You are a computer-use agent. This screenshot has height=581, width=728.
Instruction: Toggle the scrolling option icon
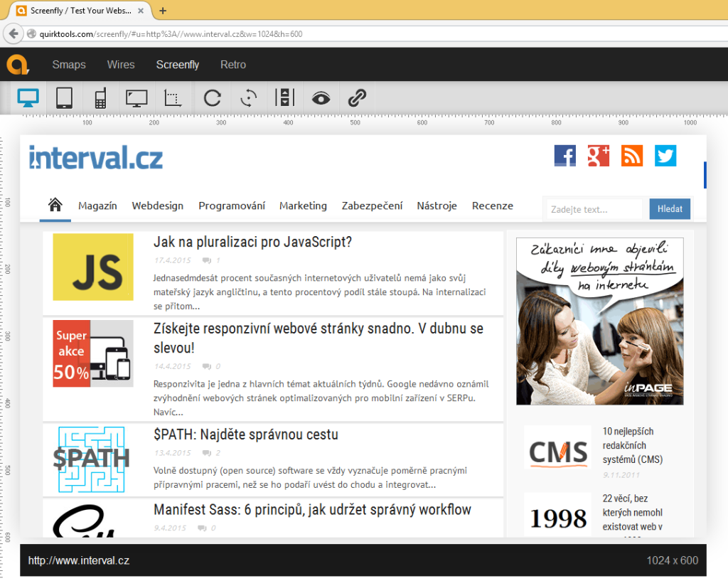pos(284,97)
